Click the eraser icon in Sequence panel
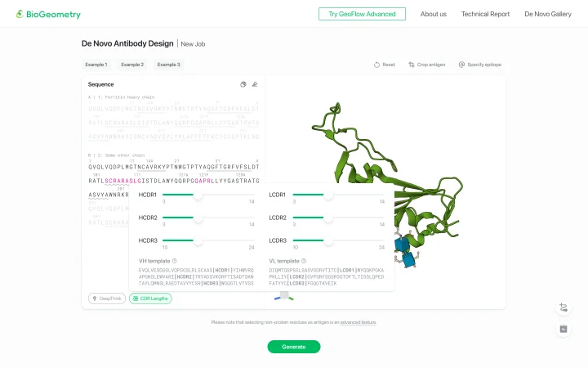This screenshot has width=588, height=368. [x=255, y=84]
